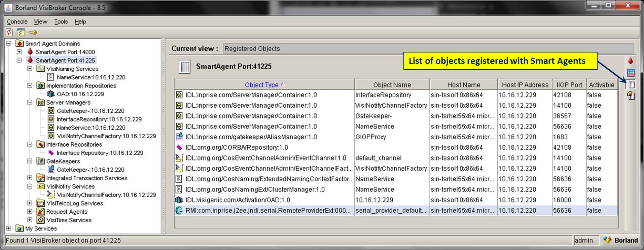The height and width of the screenshot is (250, 644).
Task: Collapse the Server Managers node
Action: point(30,102)
